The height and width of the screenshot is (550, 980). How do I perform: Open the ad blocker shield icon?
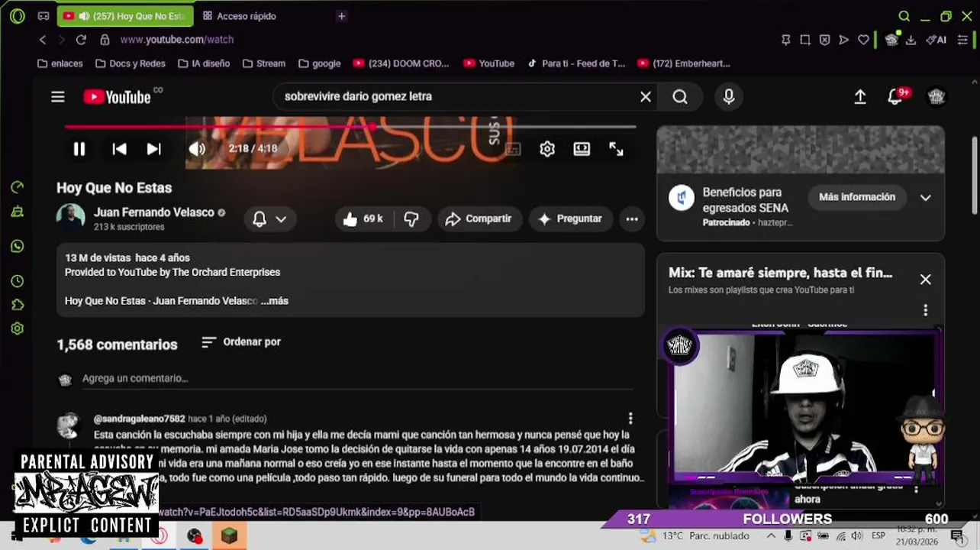coord(824,40)
